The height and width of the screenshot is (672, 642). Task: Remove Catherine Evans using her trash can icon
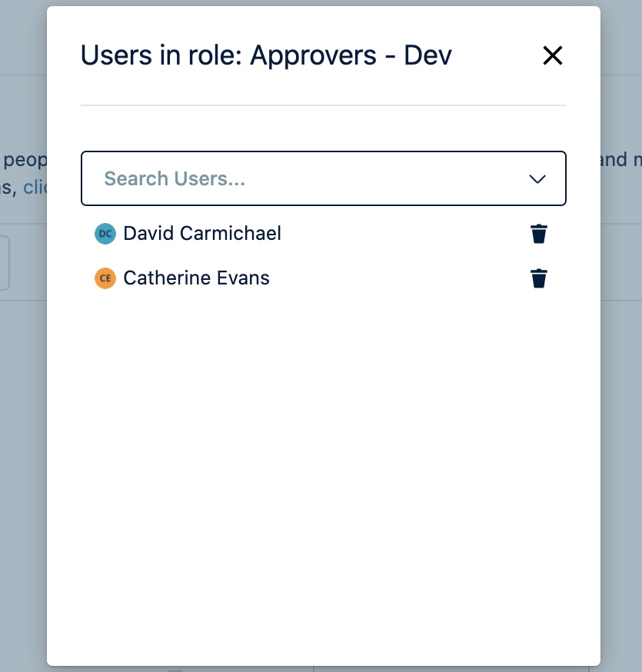coord(539,278)
